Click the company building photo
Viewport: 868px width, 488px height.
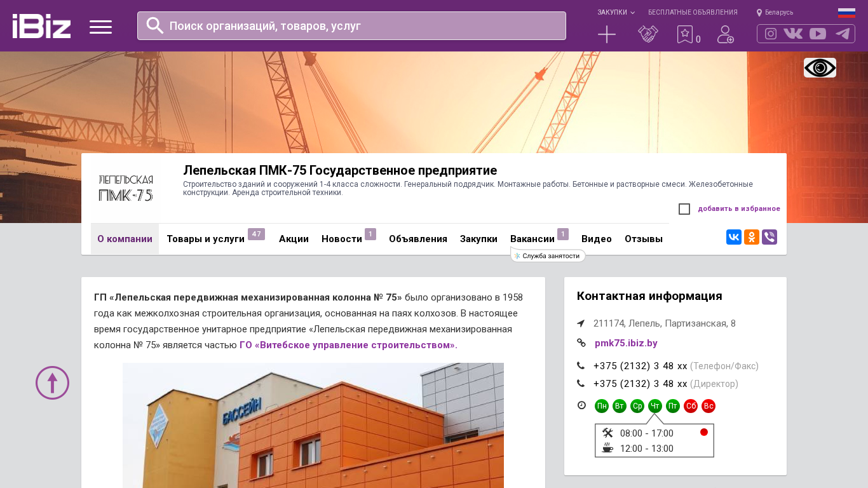[313, 425]
